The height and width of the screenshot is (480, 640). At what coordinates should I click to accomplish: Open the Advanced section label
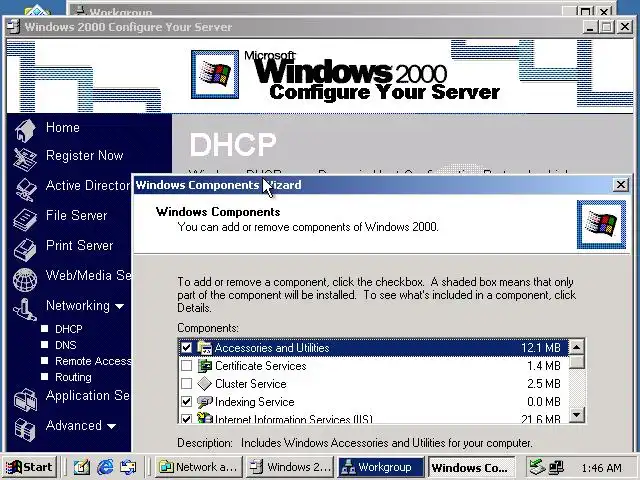73,425
